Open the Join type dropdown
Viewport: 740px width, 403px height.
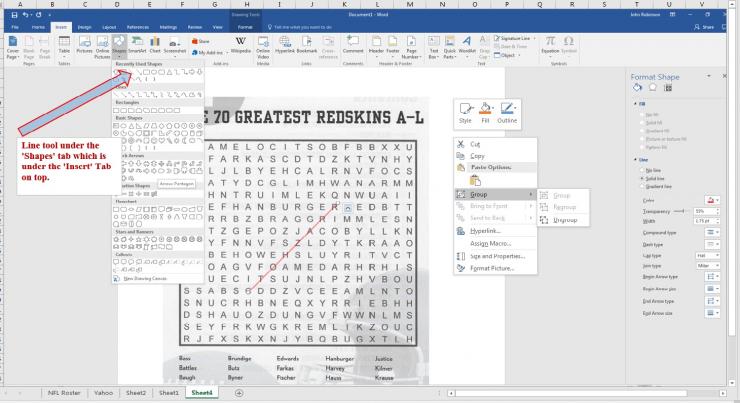pyautogui.click(x=707, y=266)
